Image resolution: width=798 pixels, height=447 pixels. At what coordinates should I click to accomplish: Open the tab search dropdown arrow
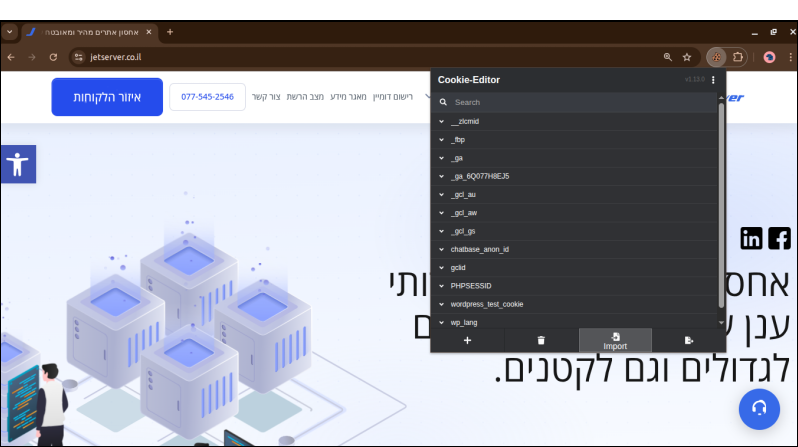point(10,32)
